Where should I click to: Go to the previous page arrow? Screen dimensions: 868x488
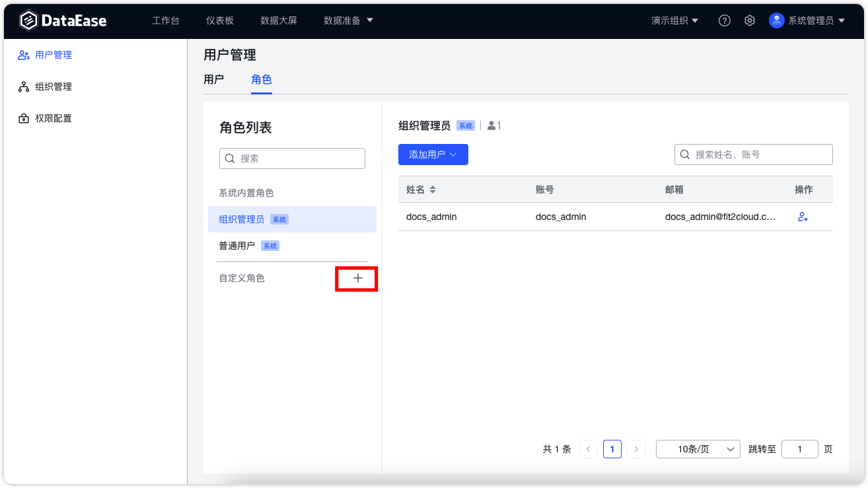click(x=589, y=449)
